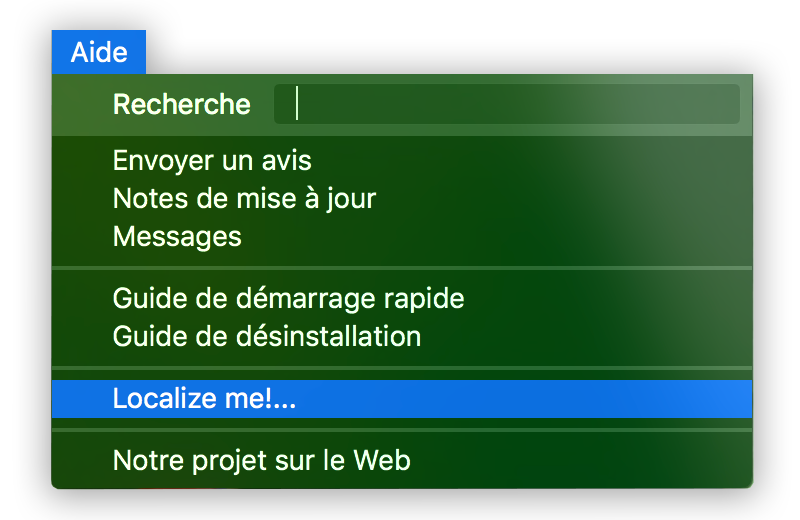Open Notes de mise à jour
The image size is (800, 520).
click(244, 198)
